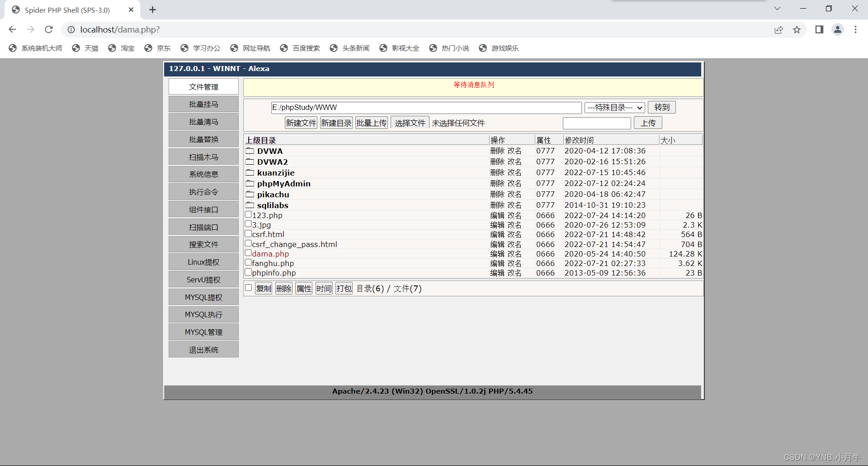The height and width of the screenshot is (466, 868).
Task: Open the 扫描木马 menu item
Action: (x=203, y=157)
